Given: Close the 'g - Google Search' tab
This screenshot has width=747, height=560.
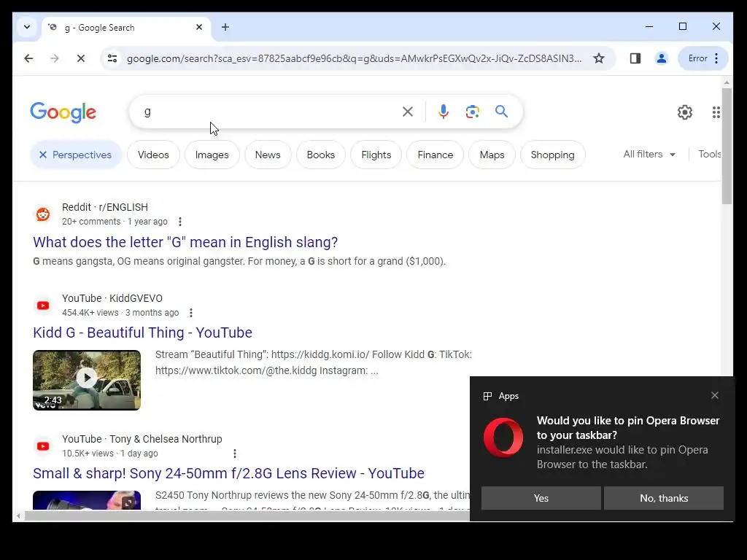Looking at the screenshot, I should (x=199, y=27).
